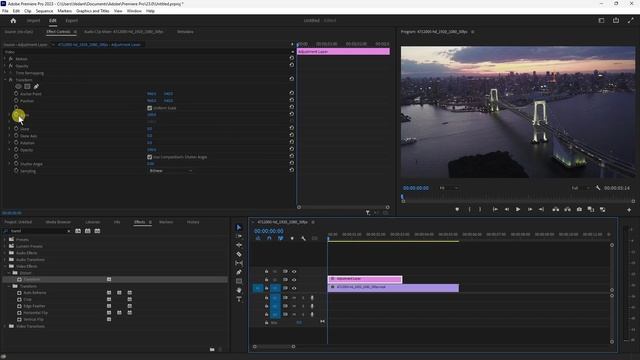
Task: Click the timeline timecode 00:00:00:00 field
Action: click(x=268, y=231)
